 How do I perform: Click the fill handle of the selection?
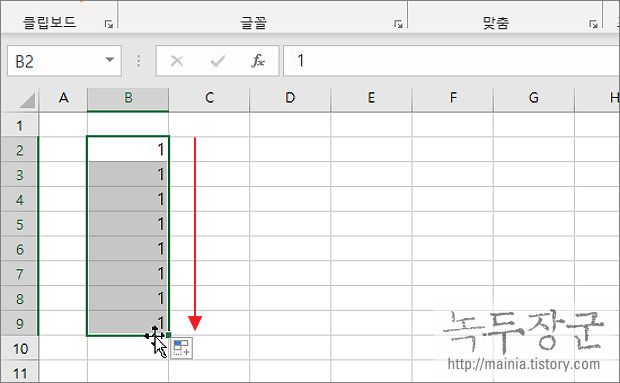point(168,335)
